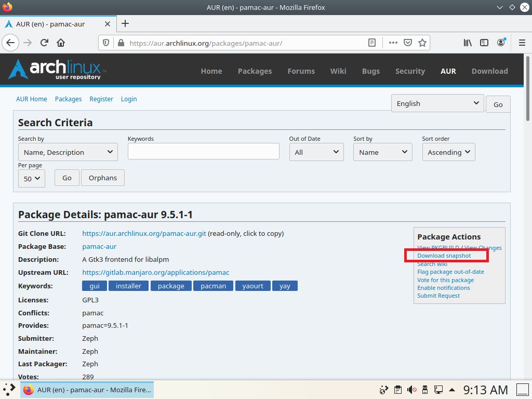Image resolution: width=532 pixels, height=399 pixels.
Task: Switch to the pamac-aur browser tab
Action: (58, 24)
